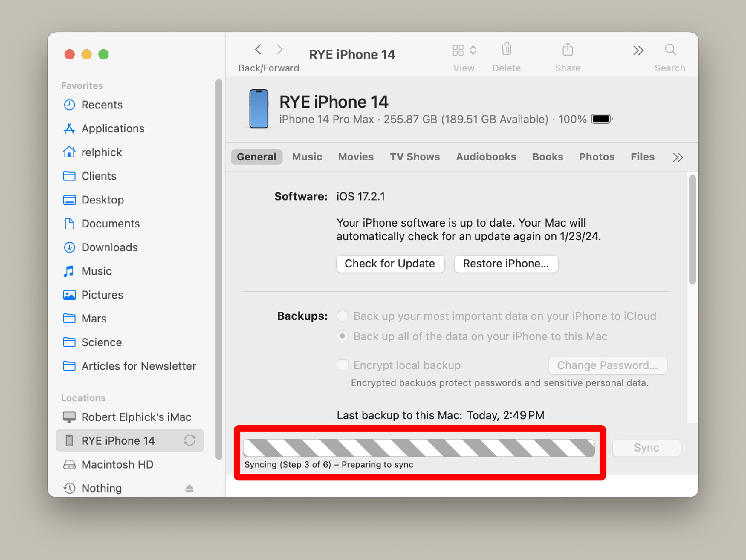Screen dimensions: 746x560
Task: Click the Desktop icon in sidebar
Action: click(69, 200)
